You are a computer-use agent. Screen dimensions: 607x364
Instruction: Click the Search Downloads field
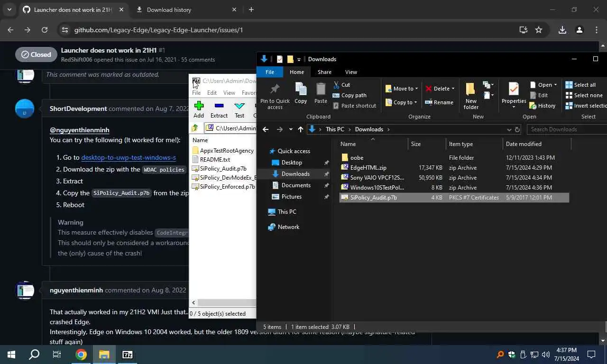[x=567, y=129]
